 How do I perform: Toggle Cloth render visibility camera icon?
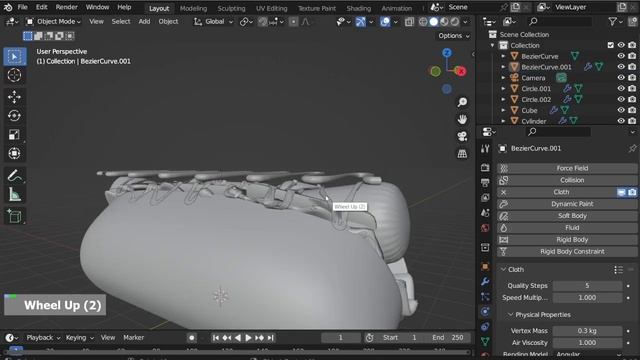pyautogui.click(x=632, y=192)
